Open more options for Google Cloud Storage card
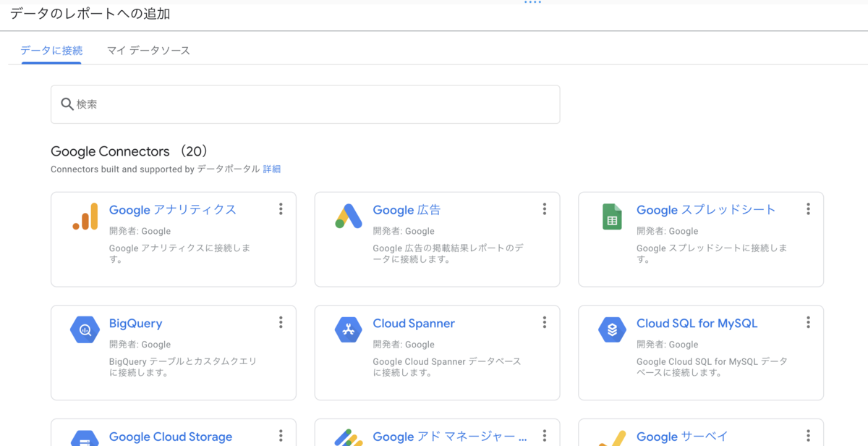Image resolution: width=868 pixels, height=446 pixels. pyautogui.click(x=281, y=436)
